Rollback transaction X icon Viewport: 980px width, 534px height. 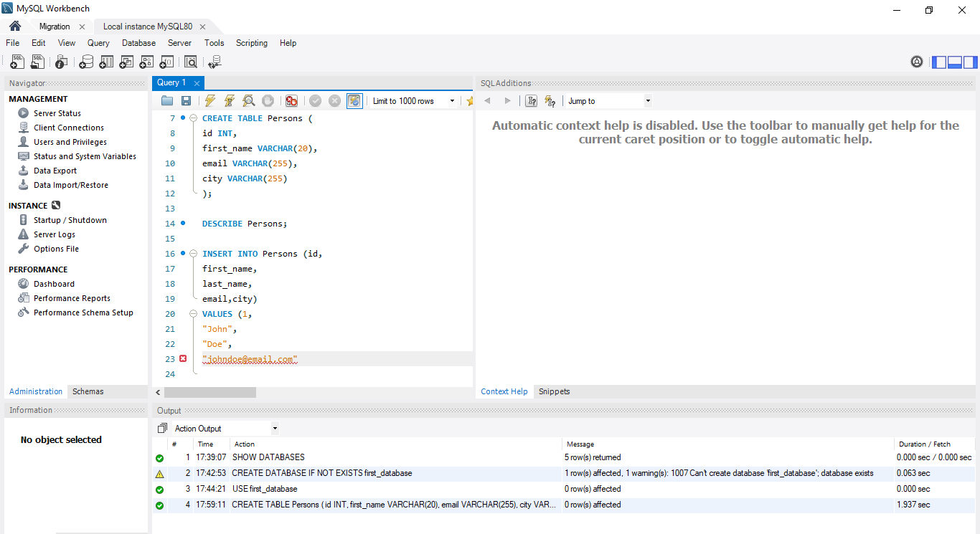[334, 101]
